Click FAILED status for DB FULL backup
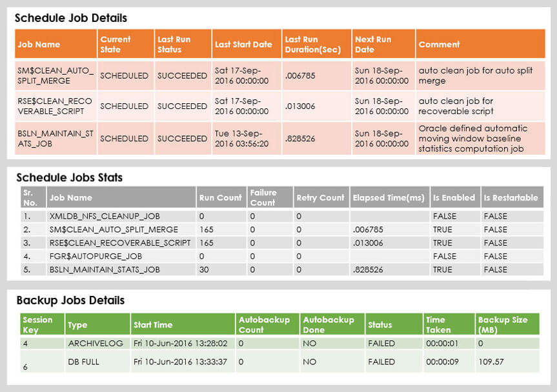Image resolution: width=557 pixels, height=392 pixels. pos(381,362)
